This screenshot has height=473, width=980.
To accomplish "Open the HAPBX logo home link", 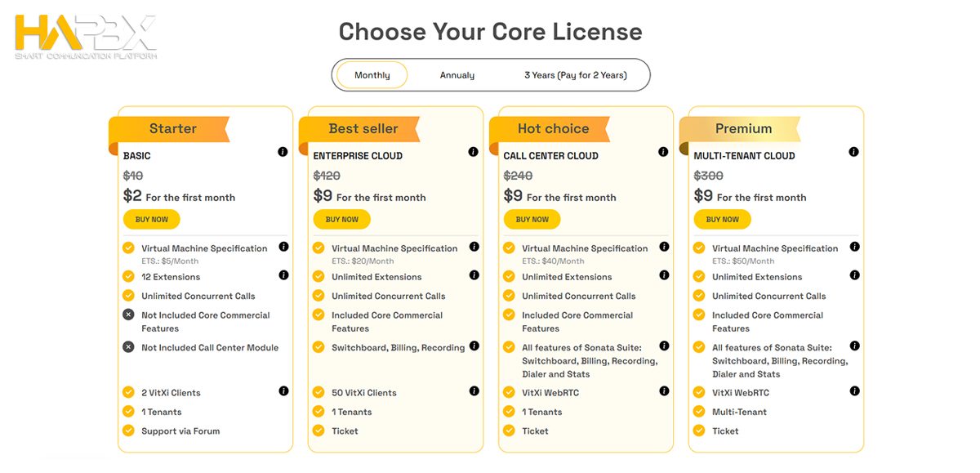I will (87, 36).
